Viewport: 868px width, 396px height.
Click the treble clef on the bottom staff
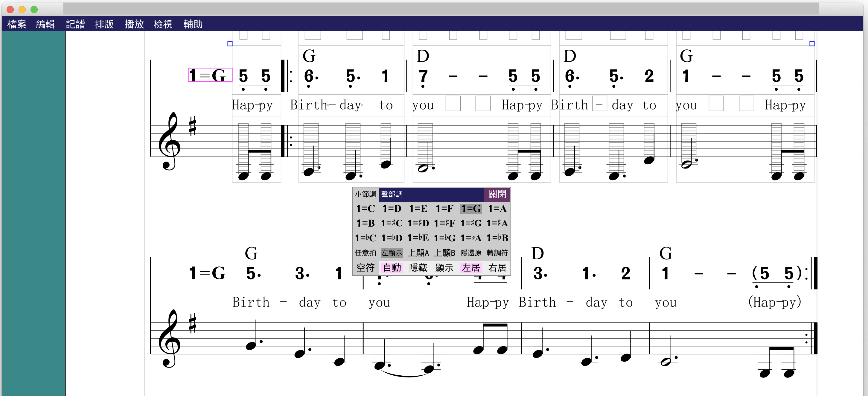click(169, 338)
